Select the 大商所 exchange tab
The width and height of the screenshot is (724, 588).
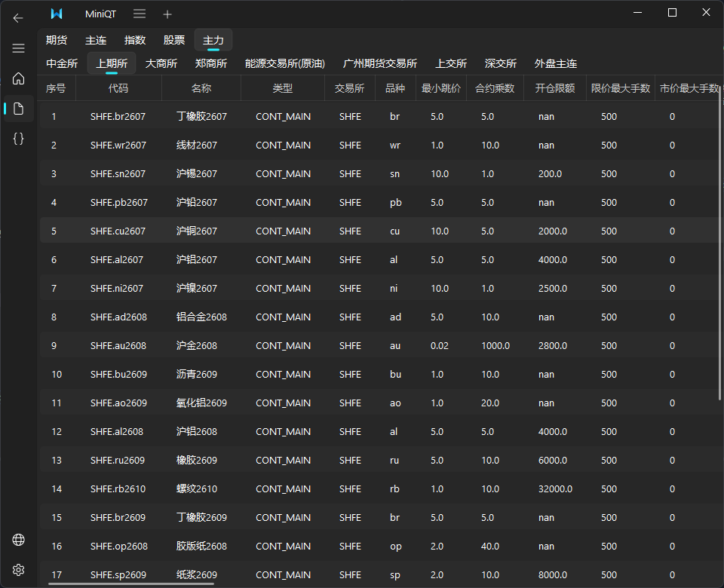click(x=161, y=63)
